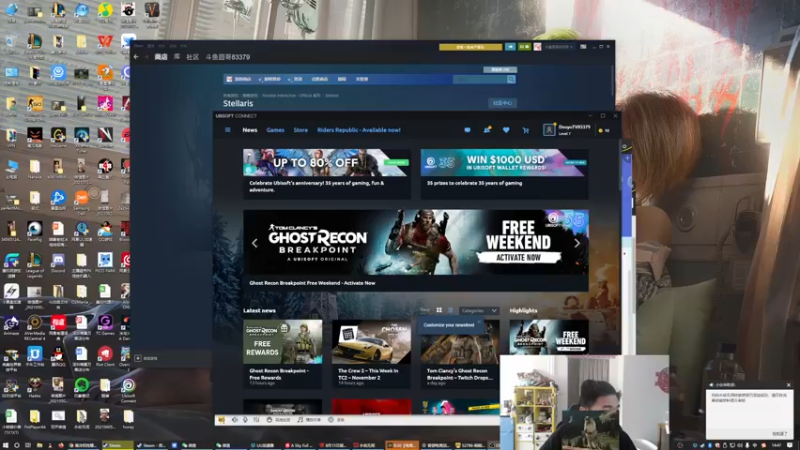This screenshot has width=800, height=450.
Task: Open the green Steam notifications button
Action: [524, 47]
